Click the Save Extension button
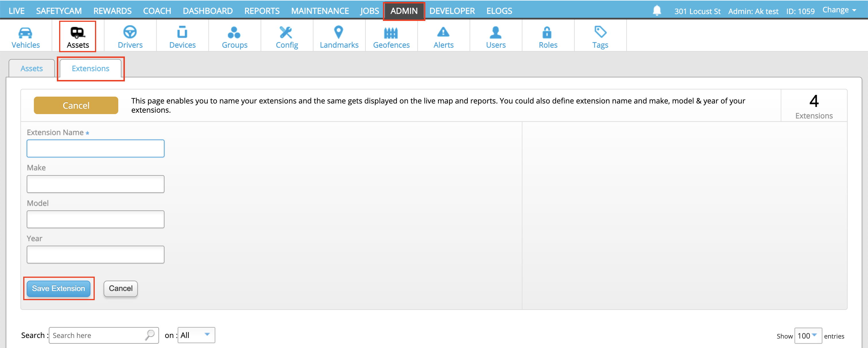The width and height of the screenshot is (868, 348). 58,288
